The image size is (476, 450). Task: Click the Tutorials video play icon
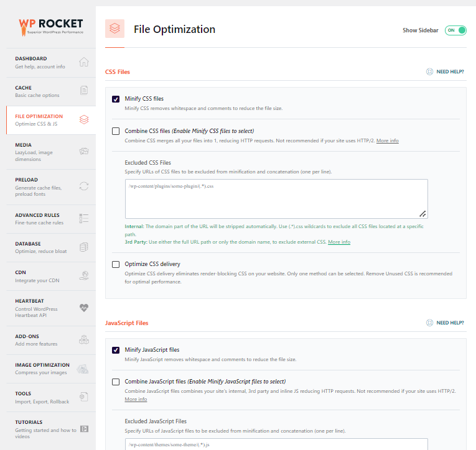coord(84,429)
